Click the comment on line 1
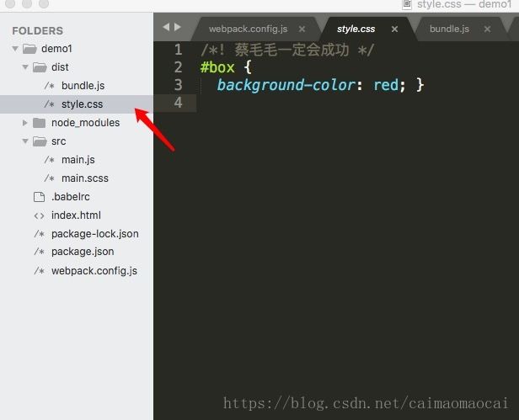Screen dimensions: 519x420 click(287, 51)
